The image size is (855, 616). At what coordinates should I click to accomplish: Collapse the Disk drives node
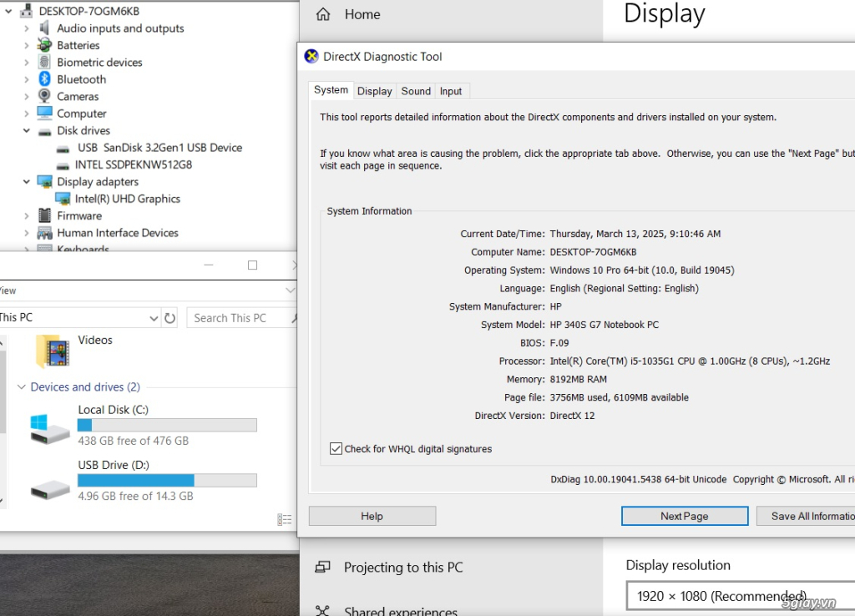(x=26, y=130)
